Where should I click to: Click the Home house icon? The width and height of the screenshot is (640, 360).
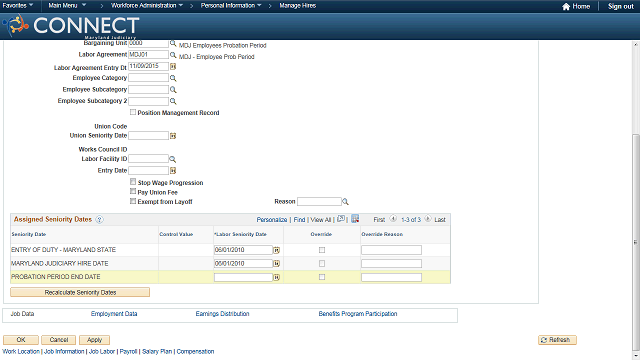tap(566, 7)
